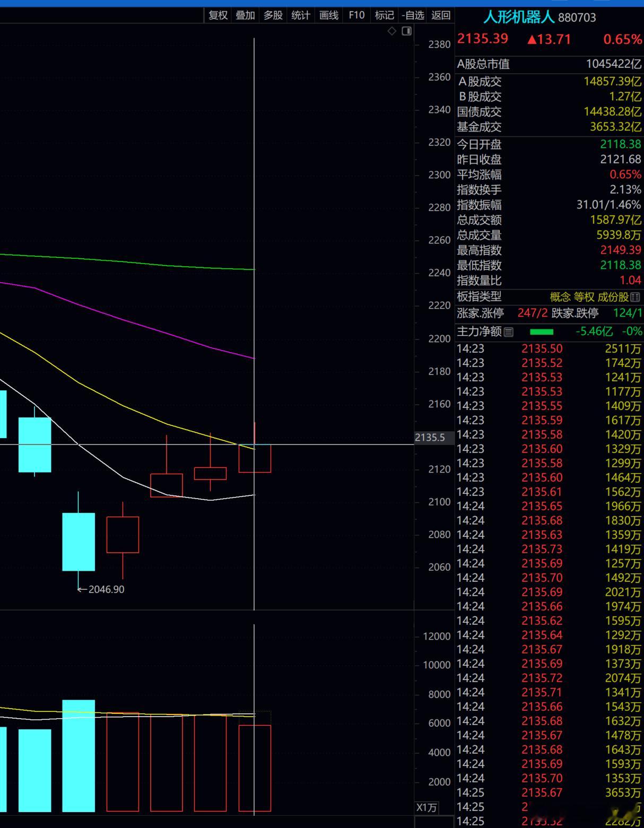Viewport: 644px width, 828px height.
Task: Click the 总成交额 value 1587.97亿
Action: [x=616, y=220]
